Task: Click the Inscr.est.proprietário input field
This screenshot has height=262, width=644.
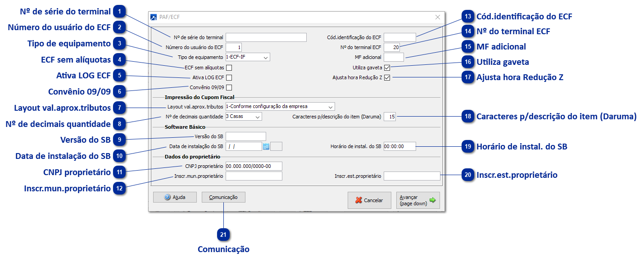Action: (411, 176)
